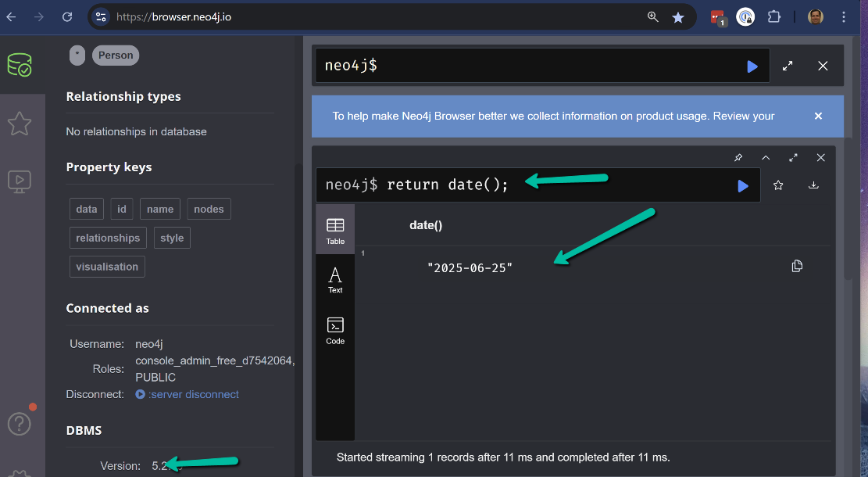Viewport: 868px width, 477px height.
Task: Open the Chrome profile avatar
Action: (816, 17)
